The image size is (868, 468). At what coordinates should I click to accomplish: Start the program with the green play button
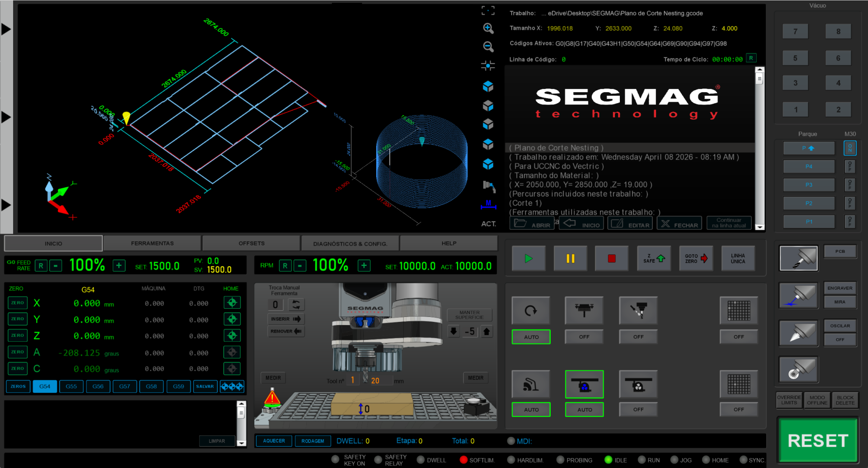[x=528, y=259]
